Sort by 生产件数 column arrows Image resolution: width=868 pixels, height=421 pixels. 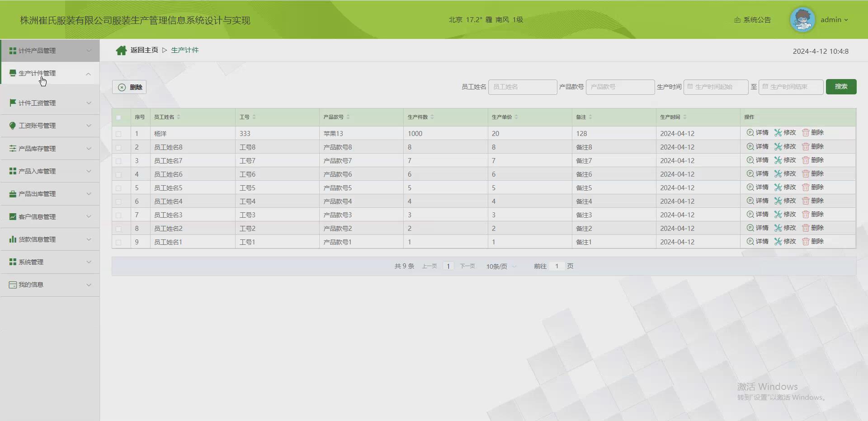point(432,117)
